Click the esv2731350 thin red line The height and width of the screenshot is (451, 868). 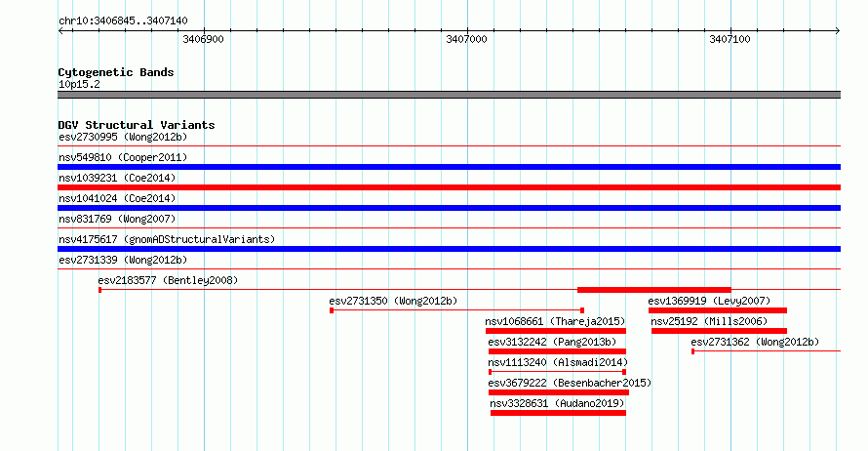point(456,310)
